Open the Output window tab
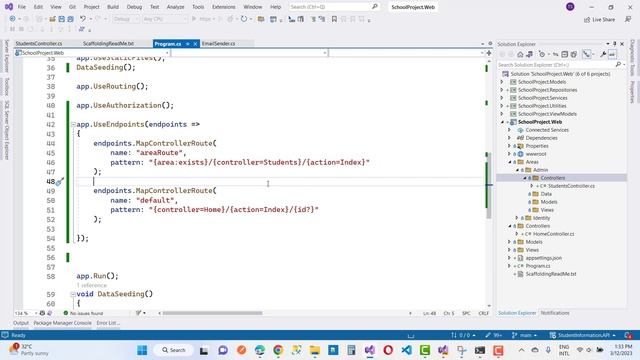 coord(21,323)
